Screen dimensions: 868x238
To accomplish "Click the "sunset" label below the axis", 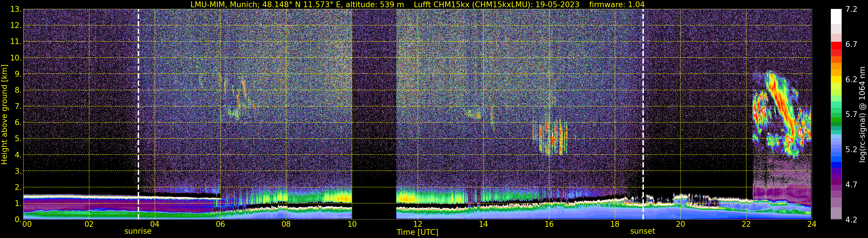I will click(x=643, y=231).
